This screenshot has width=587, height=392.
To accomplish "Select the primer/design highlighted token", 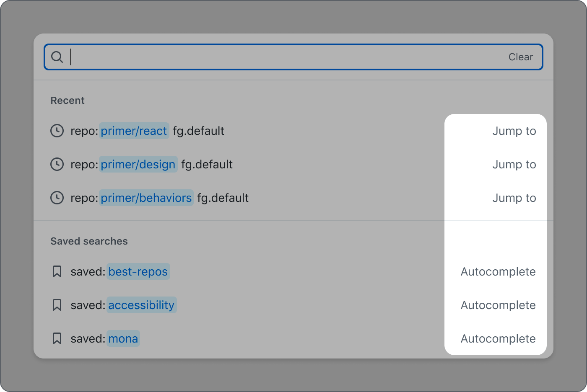I will click(138, 164).
